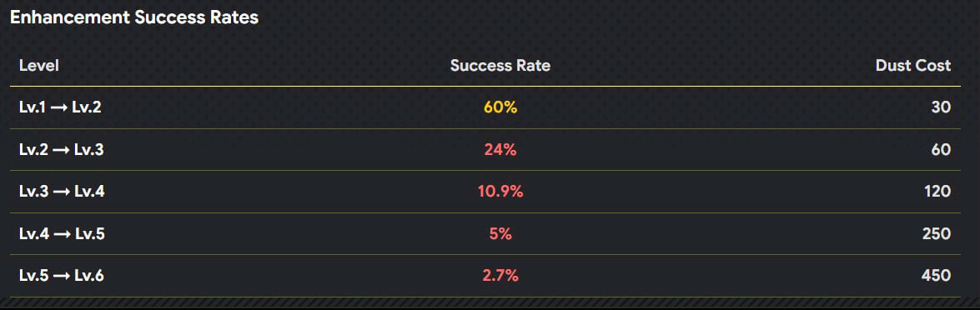Click the Lv.5 → Lv.6 row label
This screenshot has width=980, height=310.
[61, 275]
